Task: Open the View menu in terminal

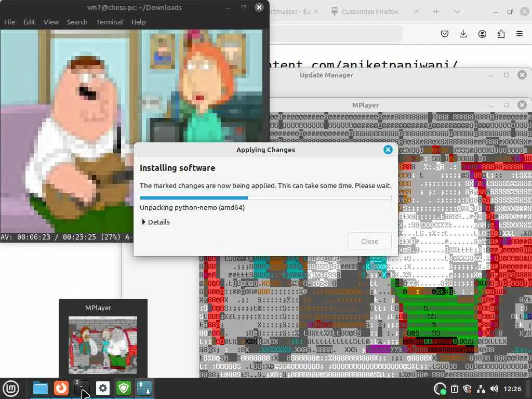Action: click(51, 22)
